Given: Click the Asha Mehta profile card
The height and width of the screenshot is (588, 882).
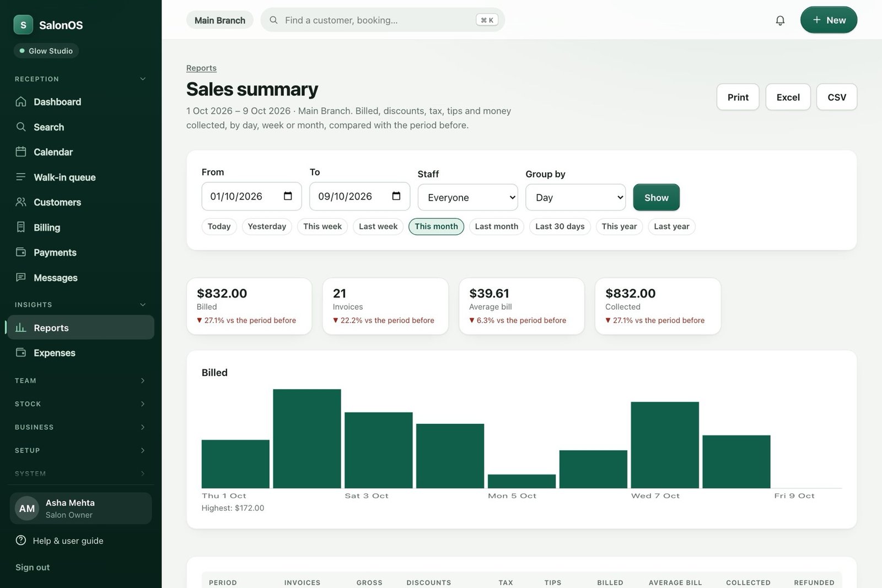Looking at the screenshot, I should [x=80, y=508].
